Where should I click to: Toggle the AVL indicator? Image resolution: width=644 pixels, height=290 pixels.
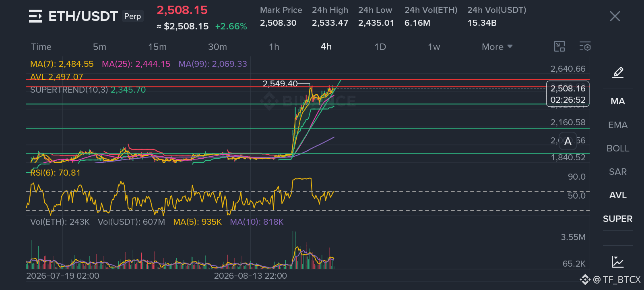pos(618,195)
